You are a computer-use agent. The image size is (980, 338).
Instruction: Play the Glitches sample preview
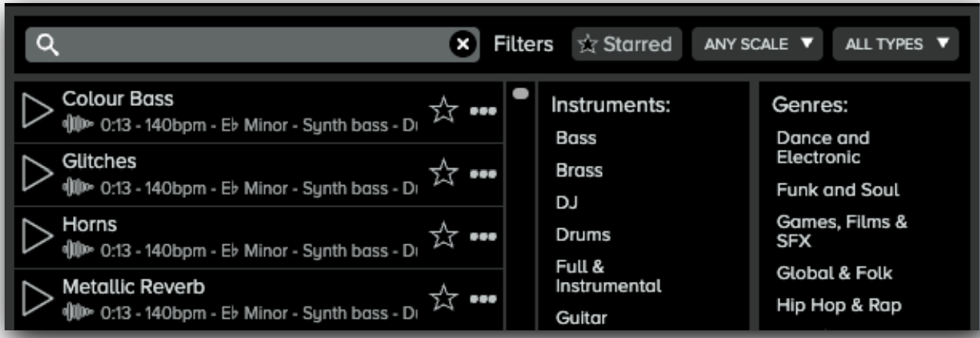click(38, 174)
